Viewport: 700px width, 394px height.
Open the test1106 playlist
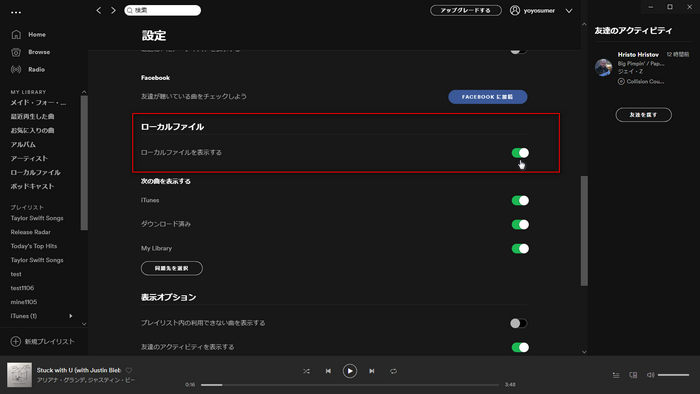pyautogui.click(x=22, y=288)
